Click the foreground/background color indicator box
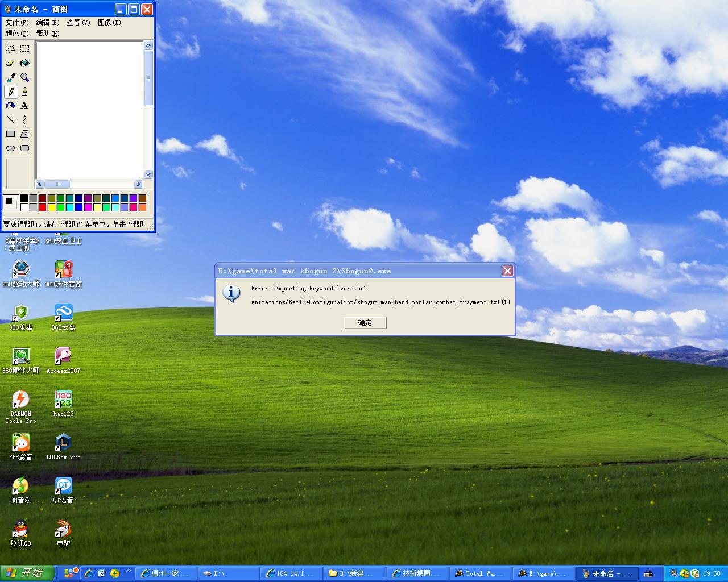The height and width of the screenshot is (582, 728). pyautogui.click(x=10, y=202)
